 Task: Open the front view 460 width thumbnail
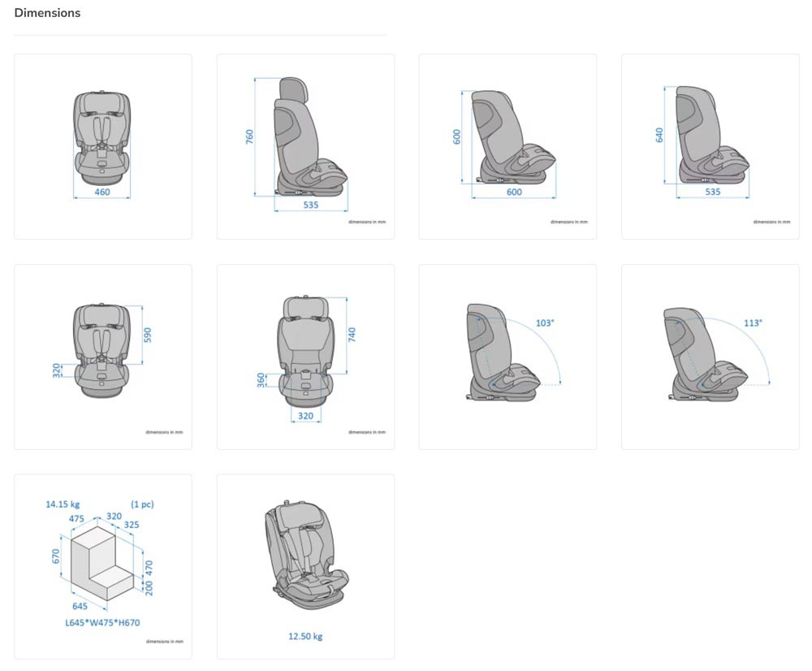click(x=103, y=146)
